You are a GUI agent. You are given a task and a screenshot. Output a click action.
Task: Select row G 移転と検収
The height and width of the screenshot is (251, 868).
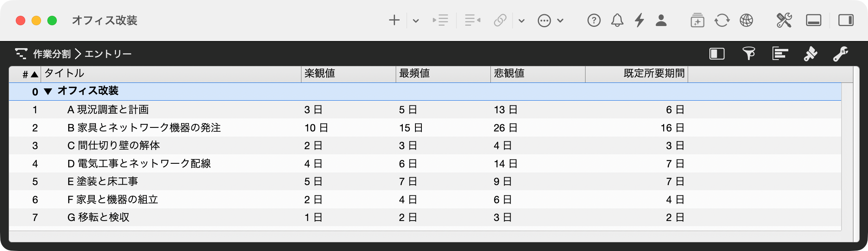click(x=425, y=217)
